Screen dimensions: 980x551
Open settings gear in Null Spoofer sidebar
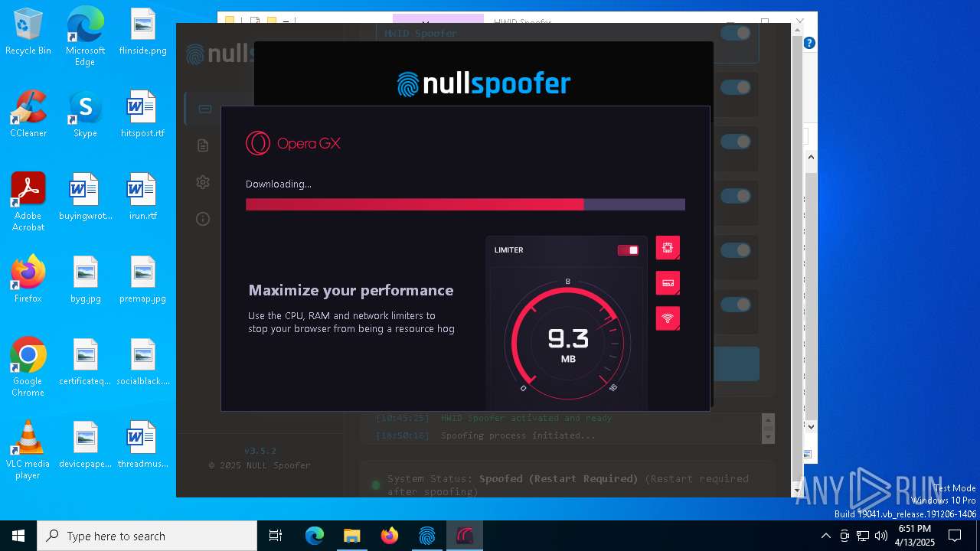pyautogui.click(x=203, y=182)
